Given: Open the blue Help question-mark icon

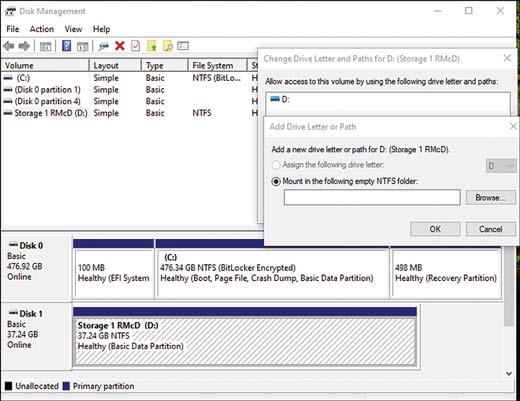Looking at the screenshot, I should (67, 46).
